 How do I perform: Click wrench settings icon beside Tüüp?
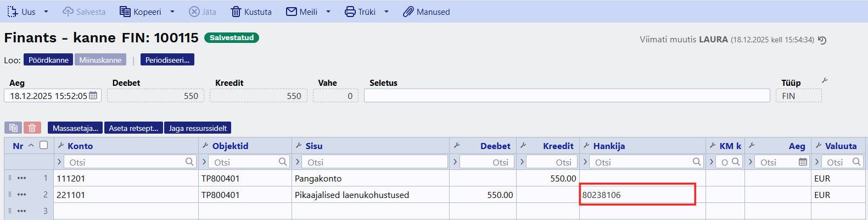tap(824, 81)
